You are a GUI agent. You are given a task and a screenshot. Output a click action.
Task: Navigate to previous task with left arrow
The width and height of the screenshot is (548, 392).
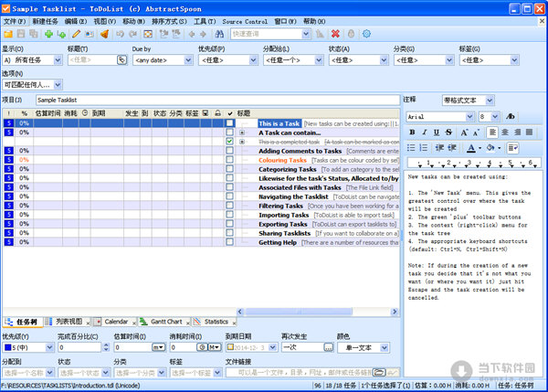(x=192, y=34)
